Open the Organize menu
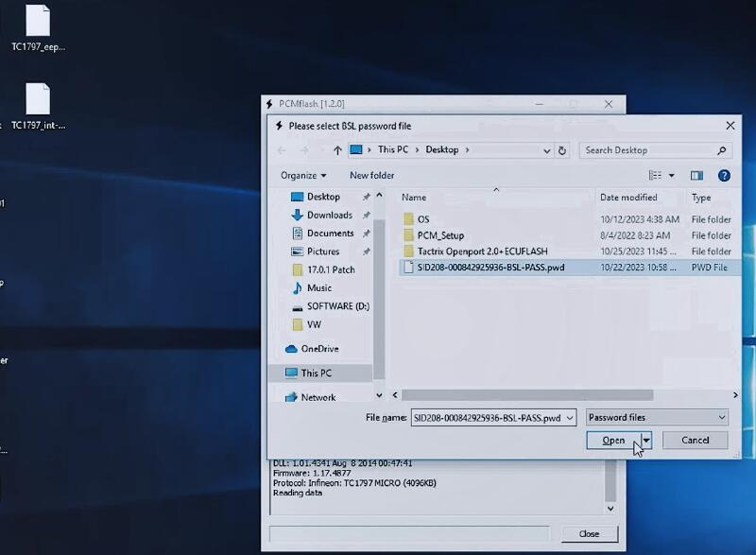Viewport: 756px width, 555px height. (x=302, y=175)
